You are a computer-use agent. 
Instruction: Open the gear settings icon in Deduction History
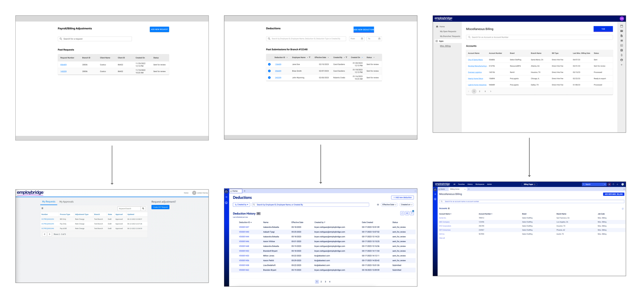point(407,213)
